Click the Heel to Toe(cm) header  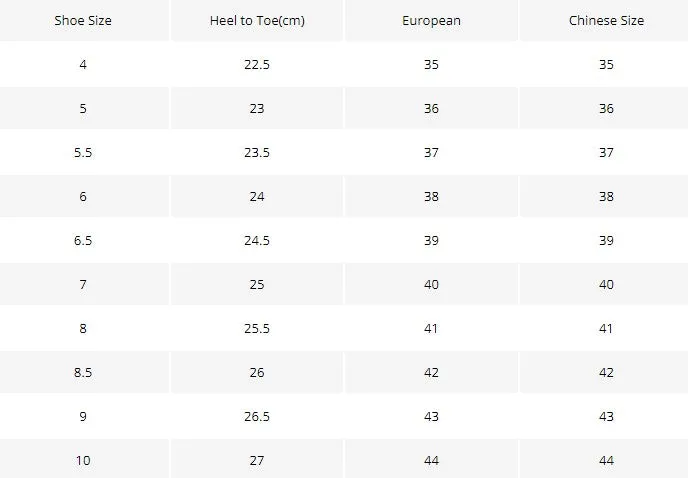point(257,21)
